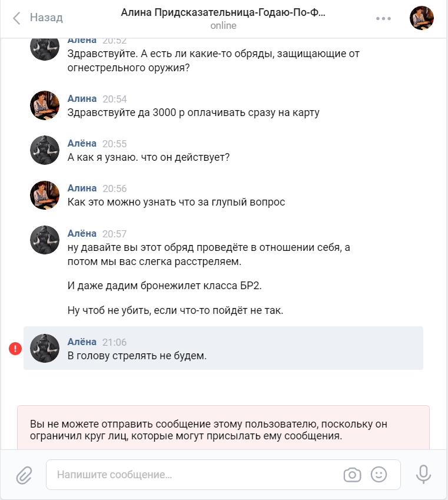448x500 pixels.
Task: Open the three-dots conversation menu
Action: [x=383, y=18]
